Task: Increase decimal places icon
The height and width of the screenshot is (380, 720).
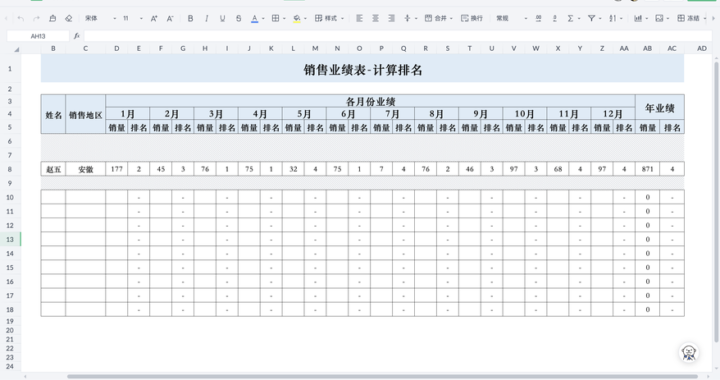Action: 539,18
